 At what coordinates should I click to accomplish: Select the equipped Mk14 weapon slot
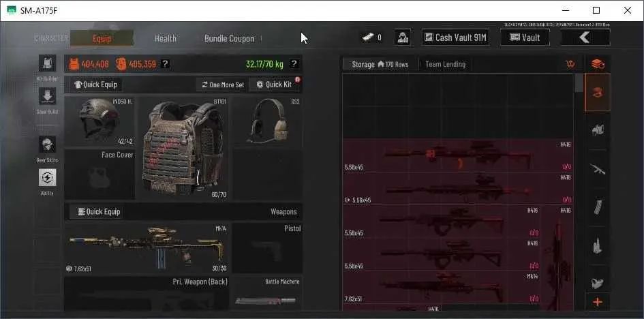pos(147,248)
